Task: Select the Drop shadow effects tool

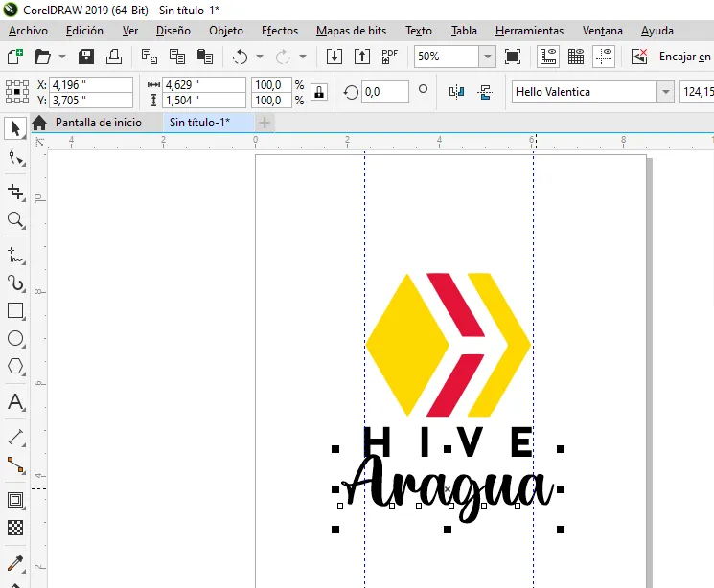Action: click(16, 500)
